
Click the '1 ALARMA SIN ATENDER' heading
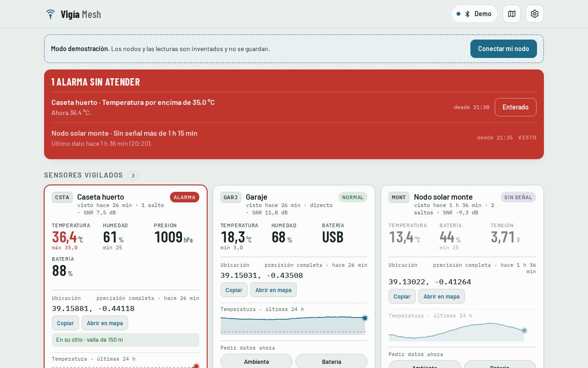pyautogui.click(x=96, y=82)
